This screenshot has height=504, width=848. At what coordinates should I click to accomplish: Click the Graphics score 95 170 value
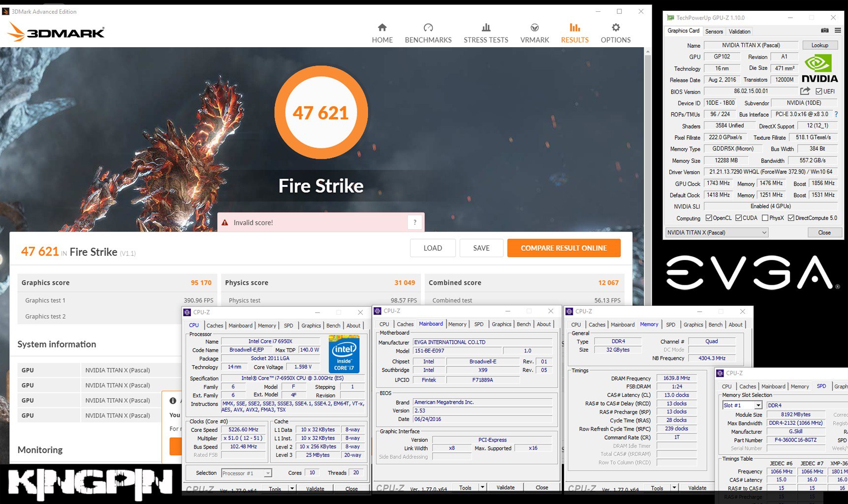201,283
